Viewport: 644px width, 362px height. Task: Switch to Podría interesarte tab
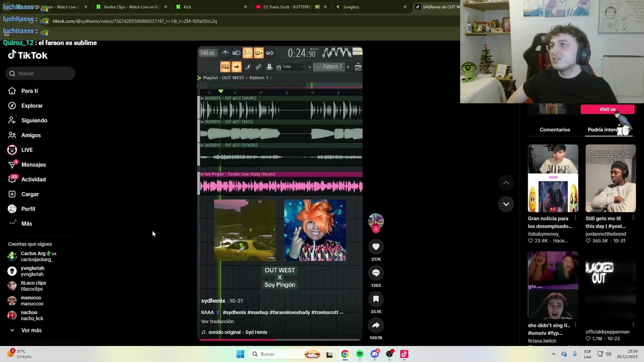coord(608,130)
